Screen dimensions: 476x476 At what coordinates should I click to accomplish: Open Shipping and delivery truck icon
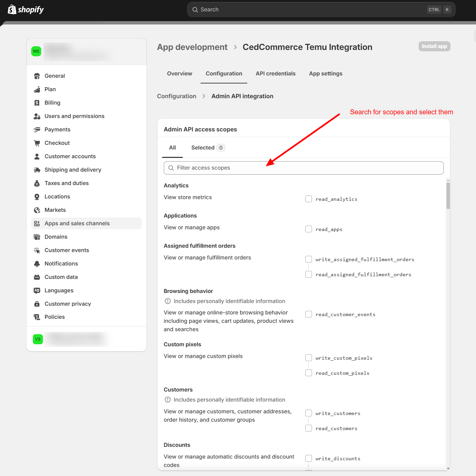tap(37, 170)
